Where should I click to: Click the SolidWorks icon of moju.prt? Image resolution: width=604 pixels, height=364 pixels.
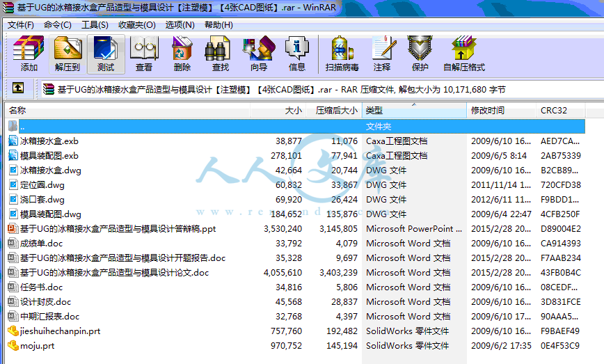tap(13, 345)
